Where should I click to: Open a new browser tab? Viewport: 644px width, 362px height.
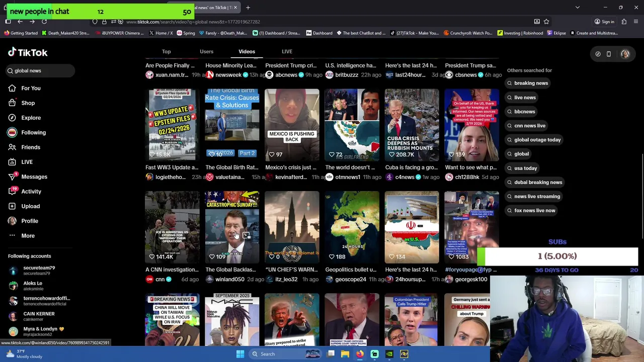pos(248,8)
